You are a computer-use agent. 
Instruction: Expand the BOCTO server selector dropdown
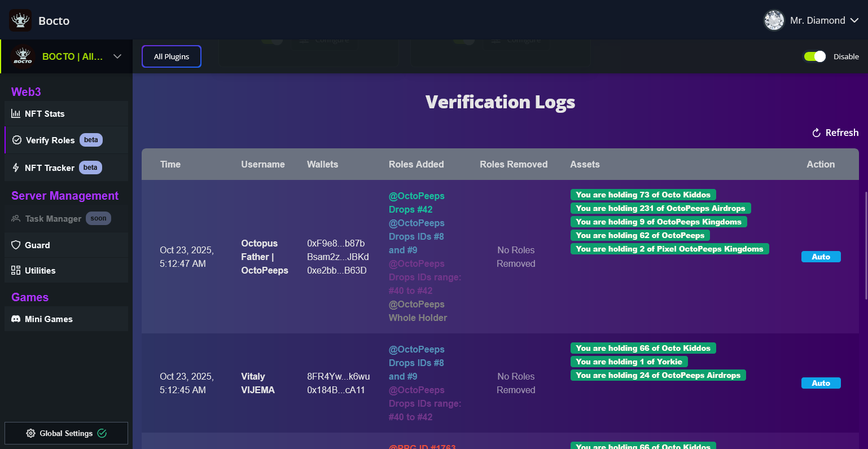(x=117, y=56)
